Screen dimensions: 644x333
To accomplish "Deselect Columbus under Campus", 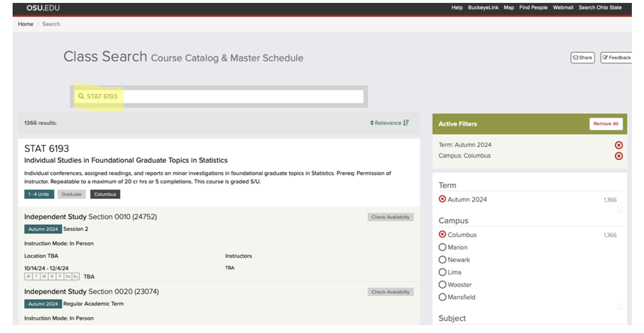I will (442, 234).
